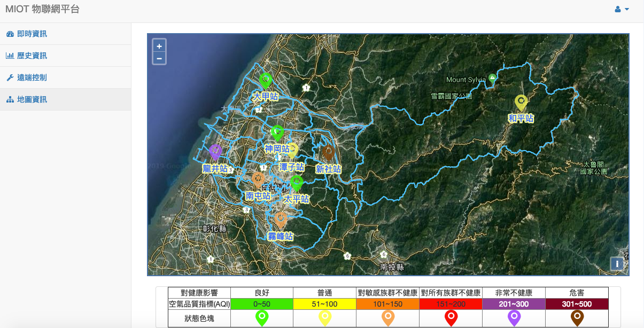Click the yellow 和平站 map marker
Image resolution: width=644 pixels, height=328 pixels.
tap(521, 102)
